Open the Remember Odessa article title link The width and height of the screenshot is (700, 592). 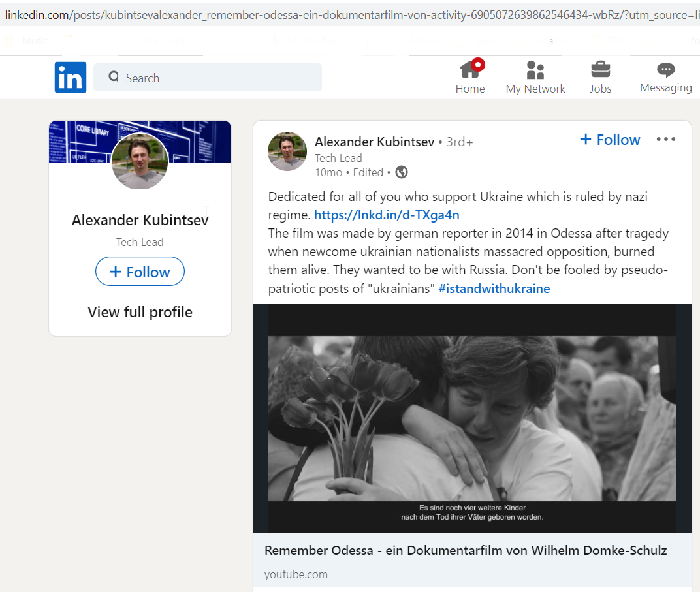coord(466,550)
